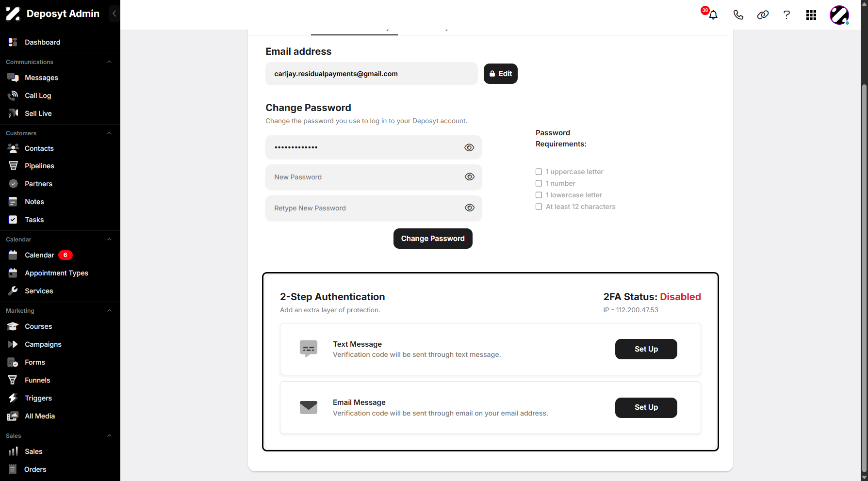Click the Deposyt logo icon

13,14
